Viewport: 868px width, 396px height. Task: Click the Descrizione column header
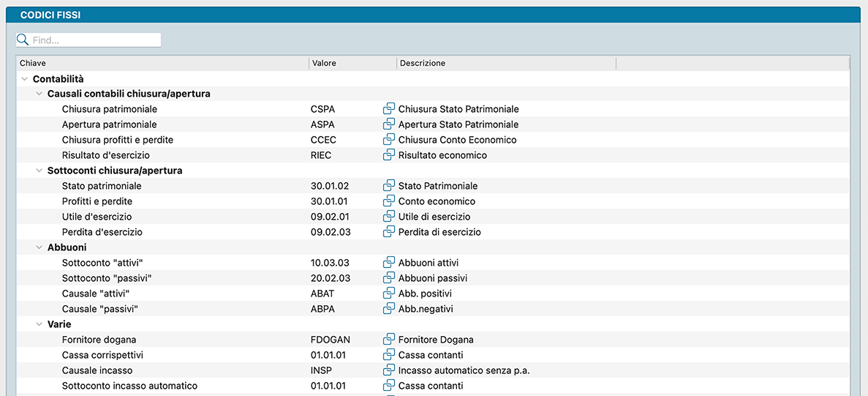[x=505, y=64]
